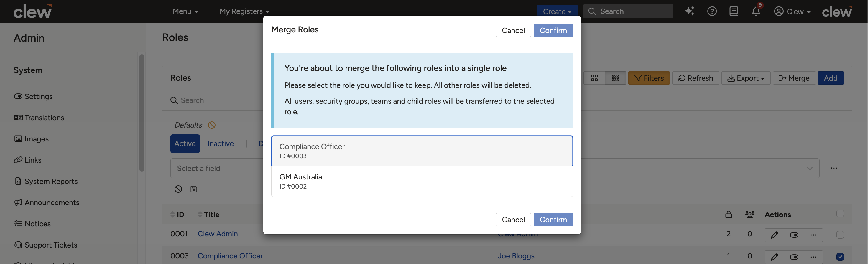Click the Refresh button
The height and width of the screenshot is (264, 868).
696,78
